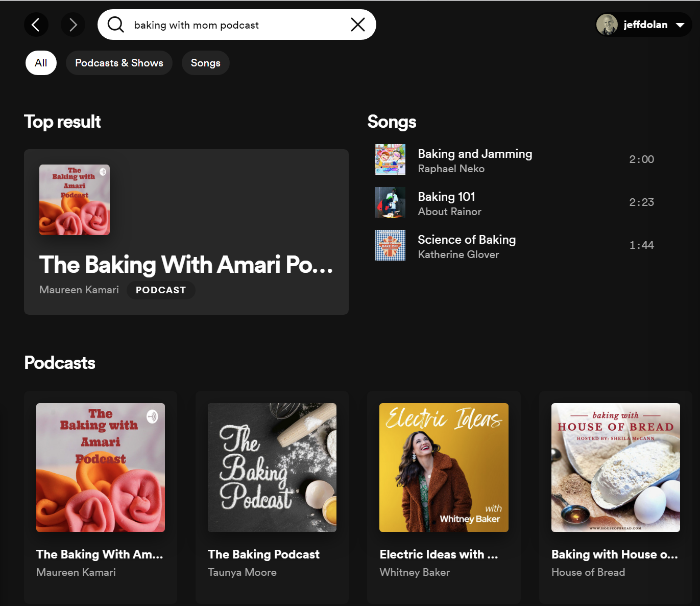Screen dimensions: 700x606
Task: Select the All search filter
Action: click(x=41, y=63)
